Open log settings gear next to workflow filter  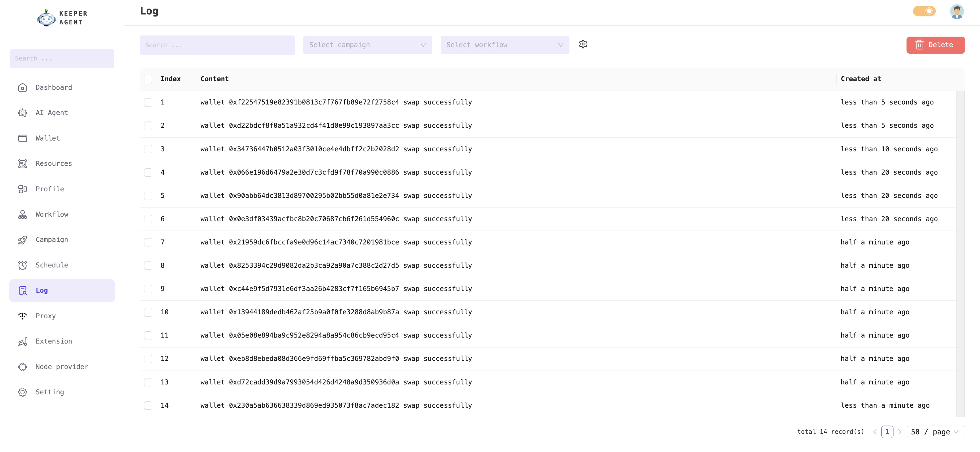[583, 44]
